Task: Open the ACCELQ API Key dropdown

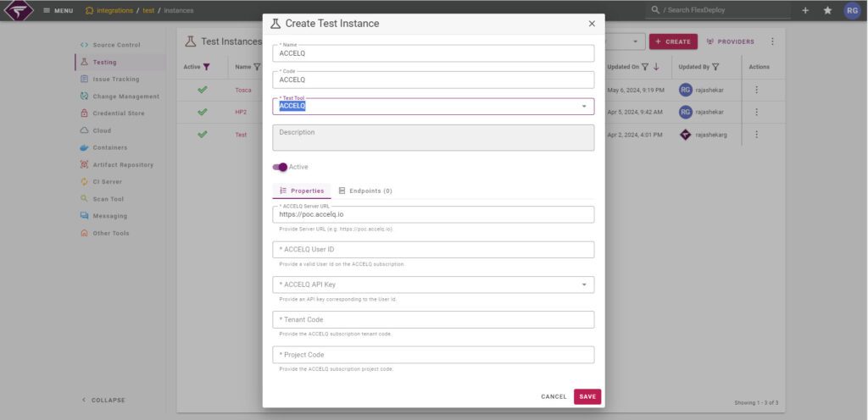Action: pyautogui.click(x=433, y=285)
